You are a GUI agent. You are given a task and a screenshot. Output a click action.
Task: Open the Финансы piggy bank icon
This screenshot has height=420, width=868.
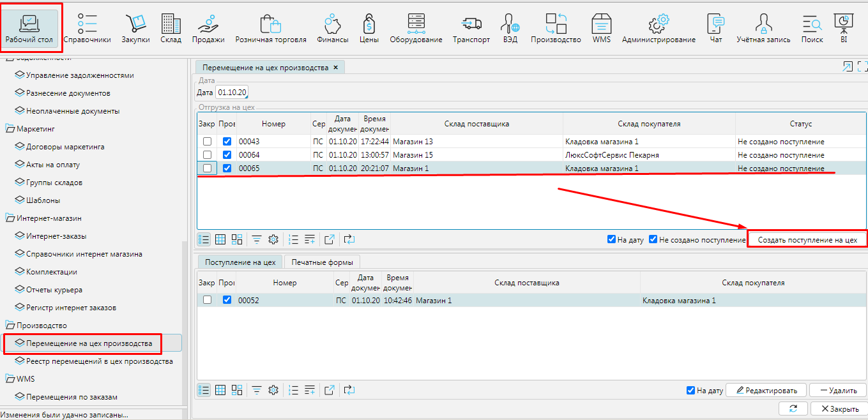(332, 24)
